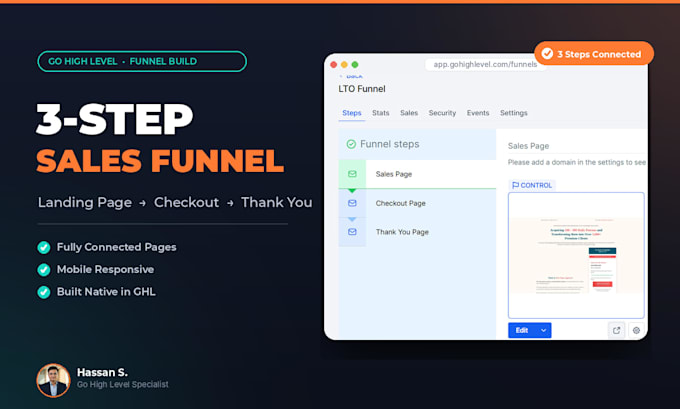The height and width of the screenshot is (409, 680).
Task: Switch to the Stats tab
Action: click(x=380, y=113)
